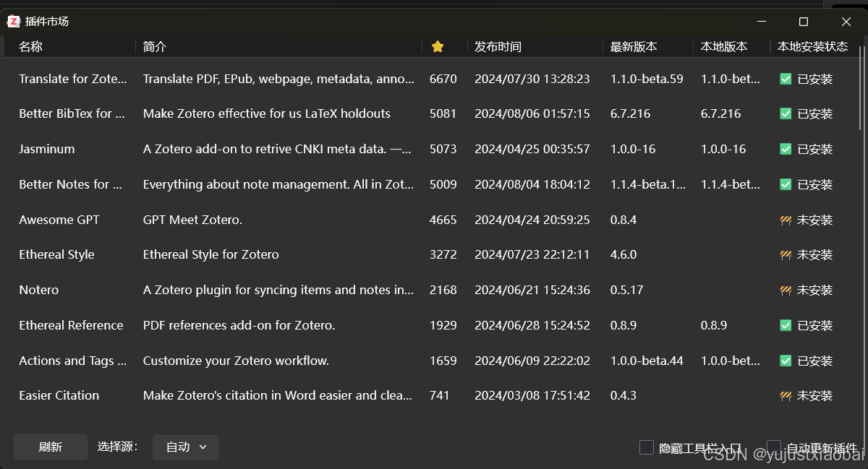Close the 插件市场 window
Screen dimensions: 868x469
coord(846,22)
